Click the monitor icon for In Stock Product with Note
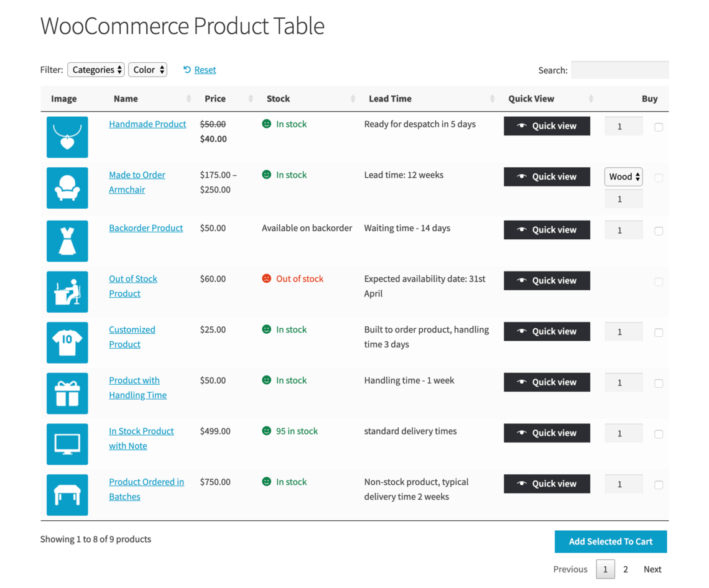The height and width of the screenshot is (588, 709). pos(67,444)
